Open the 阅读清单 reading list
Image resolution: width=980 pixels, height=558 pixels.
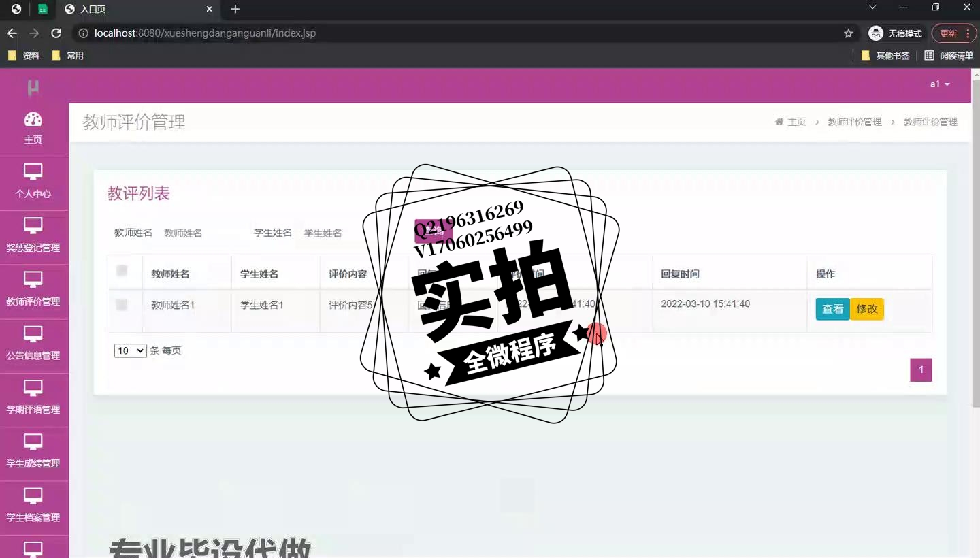pyautogui.click(x=949, y=56)
